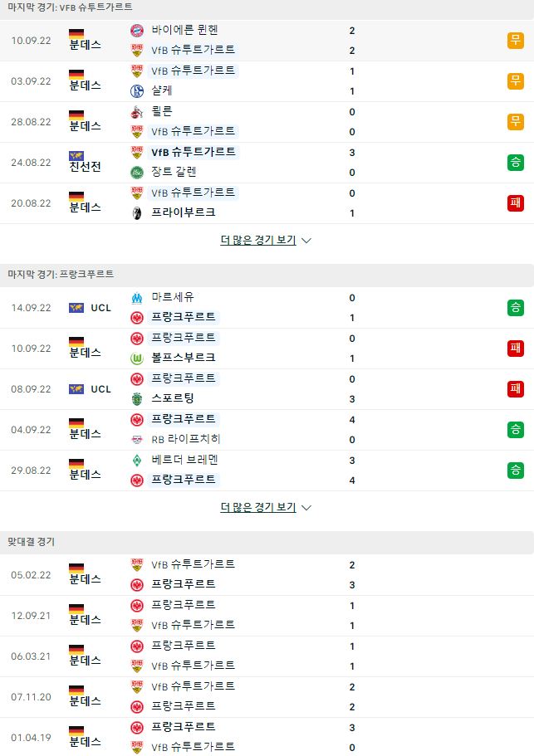Click the Bayern Munich crest icon

(137, 31)
